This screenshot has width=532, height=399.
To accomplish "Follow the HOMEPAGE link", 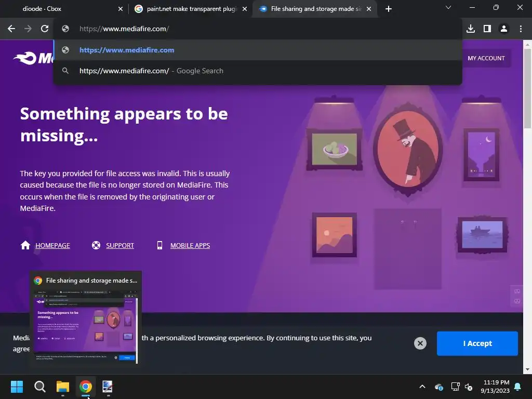I will point(52,245).
